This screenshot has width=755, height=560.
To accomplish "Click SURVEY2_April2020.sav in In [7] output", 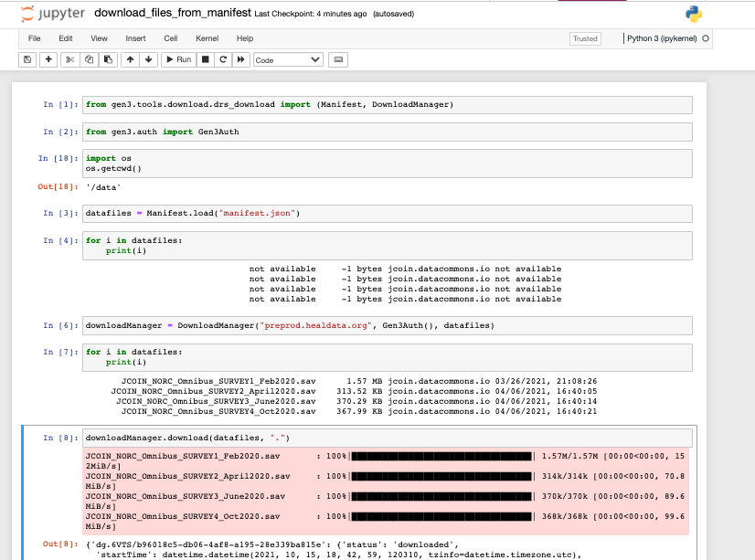I will (213, 391).
